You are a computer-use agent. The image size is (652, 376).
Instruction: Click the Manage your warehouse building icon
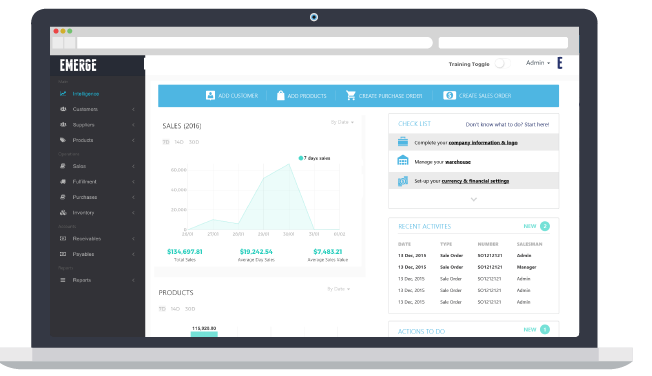coord(403,161)
